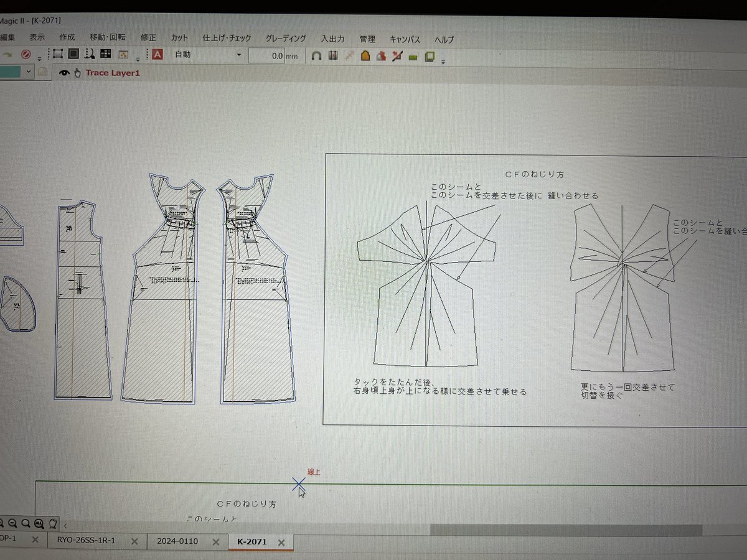Expand toolbar overflow arrow after stacked sheets icon
The height and width of the screenshot is (560, 747).
(x=443, y=62)
